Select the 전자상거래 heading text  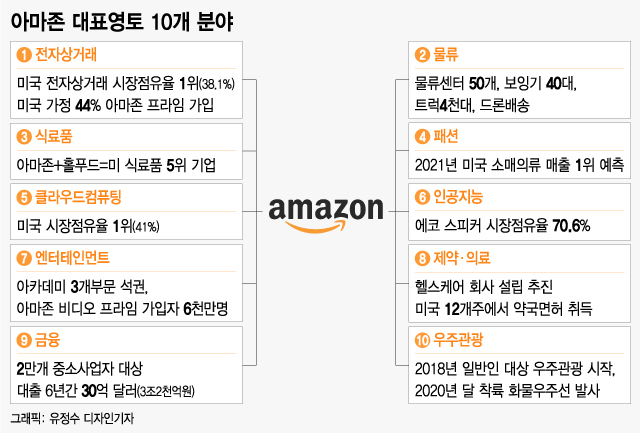(65, 53)
